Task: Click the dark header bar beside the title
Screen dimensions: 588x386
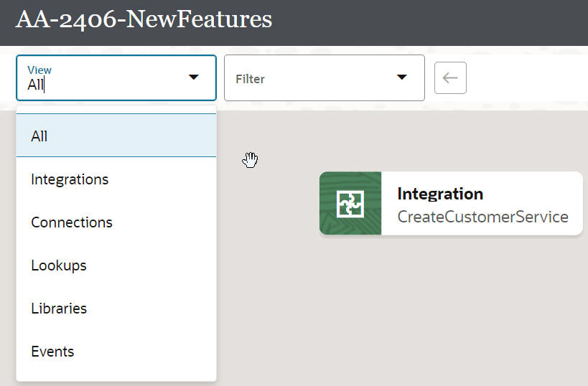Action: pos(431,22)
